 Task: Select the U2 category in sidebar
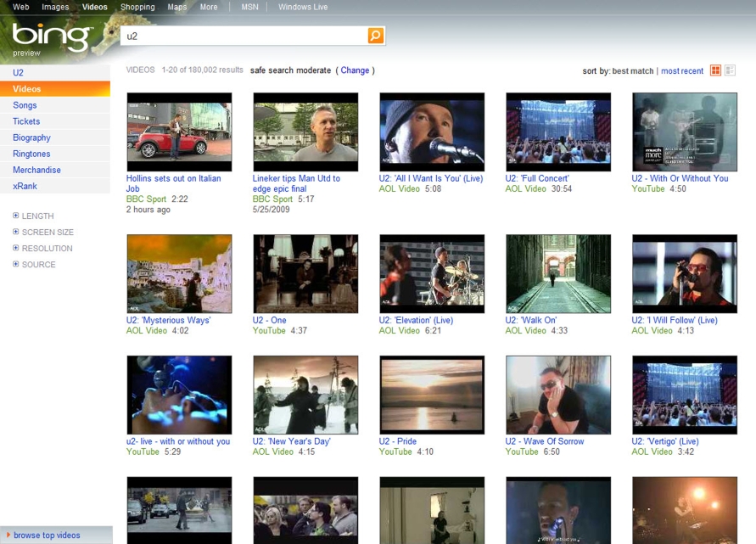55,73
